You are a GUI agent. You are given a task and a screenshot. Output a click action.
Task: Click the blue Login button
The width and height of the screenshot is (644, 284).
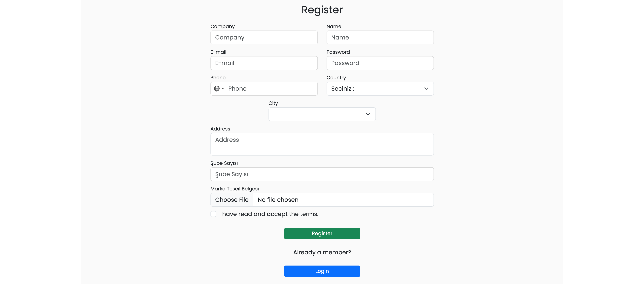pos(322,271)
